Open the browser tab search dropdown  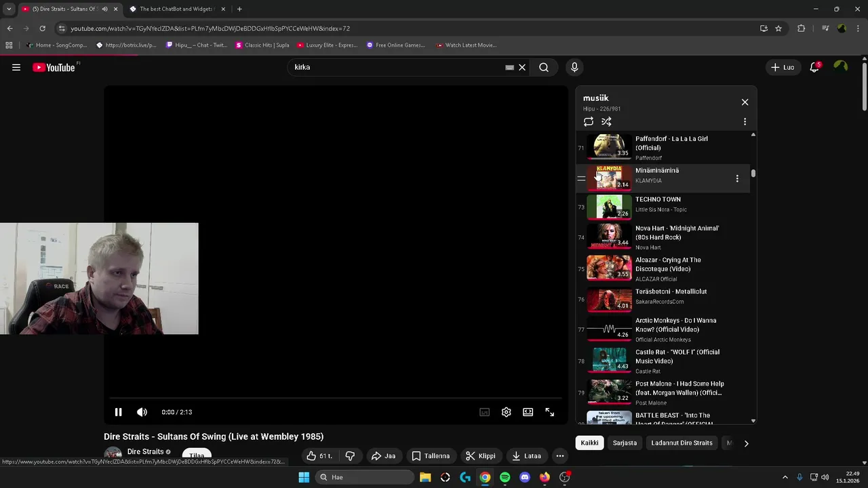pos(9,9)
